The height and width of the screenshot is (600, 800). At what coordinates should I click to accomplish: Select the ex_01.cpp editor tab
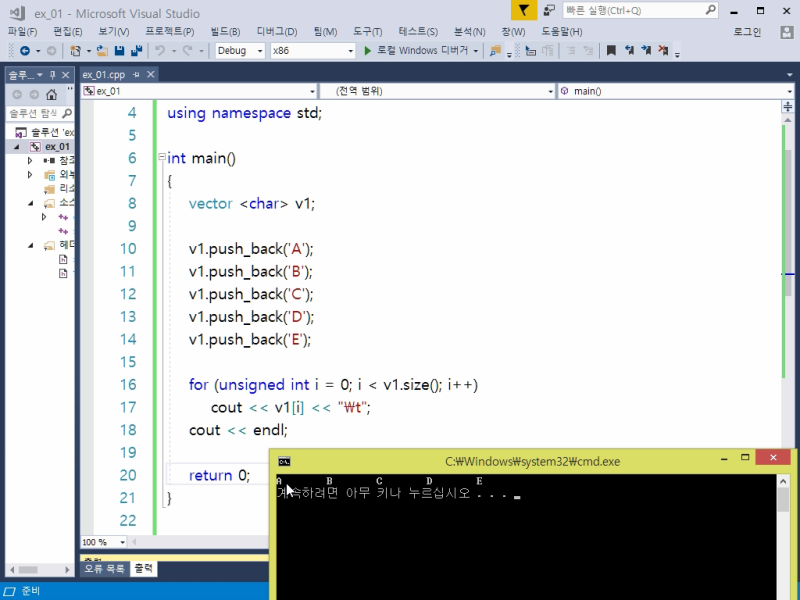coord(104,74)
